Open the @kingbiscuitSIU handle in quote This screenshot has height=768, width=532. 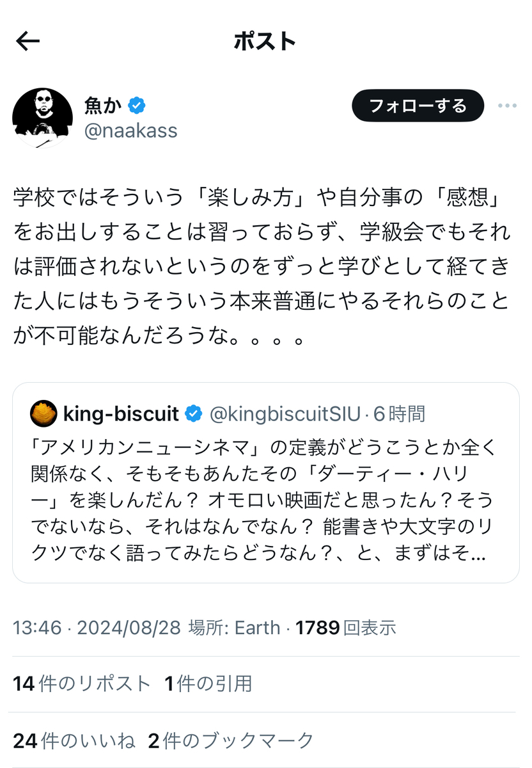(x=285, y=414)
